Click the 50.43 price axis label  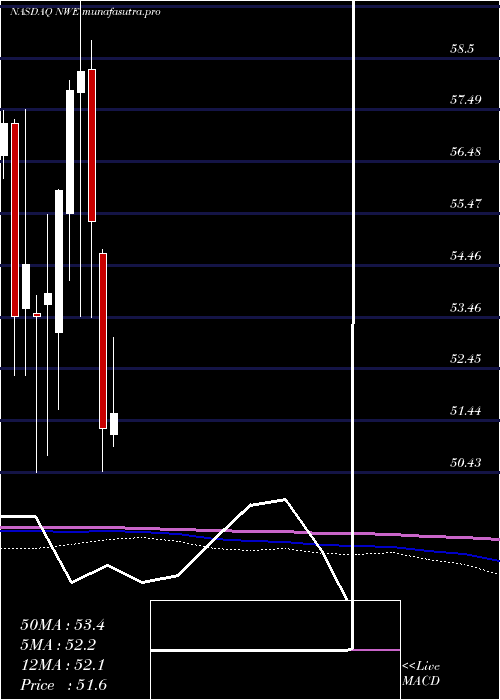[x=466, y=463]
